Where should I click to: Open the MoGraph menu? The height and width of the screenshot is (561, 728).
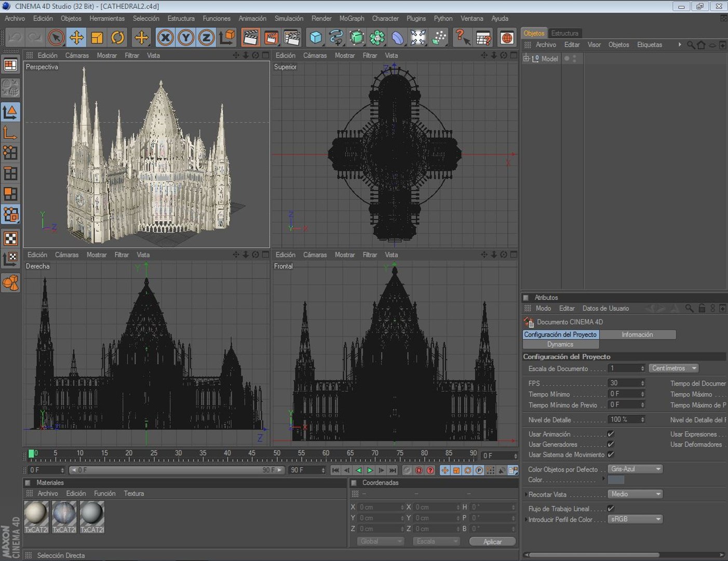(352, 18)
